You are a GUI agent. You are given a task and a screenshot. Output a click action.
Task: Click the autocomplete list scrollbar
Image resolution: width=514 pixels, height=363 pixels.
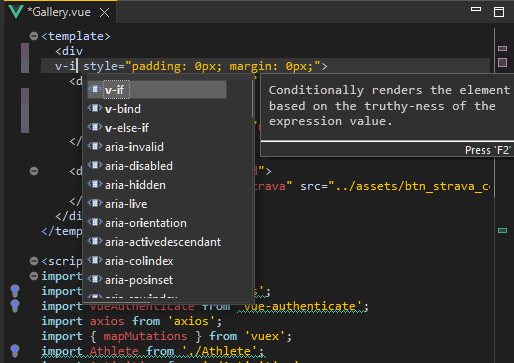point(252,100)
